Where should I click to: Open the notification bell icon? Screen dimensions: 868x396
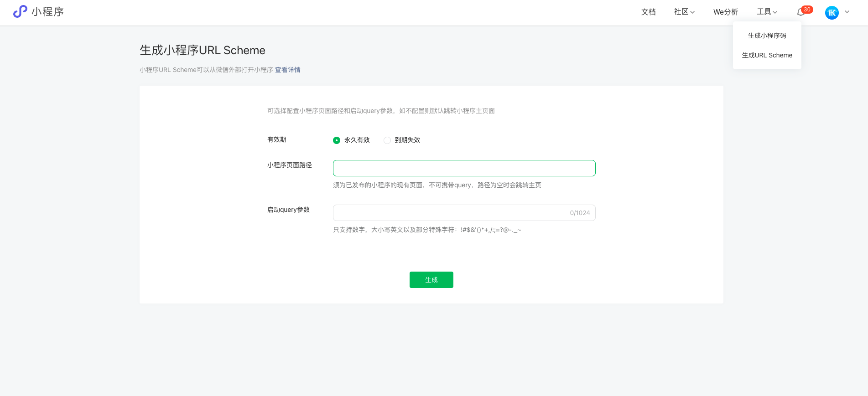[x=801, y=12]
